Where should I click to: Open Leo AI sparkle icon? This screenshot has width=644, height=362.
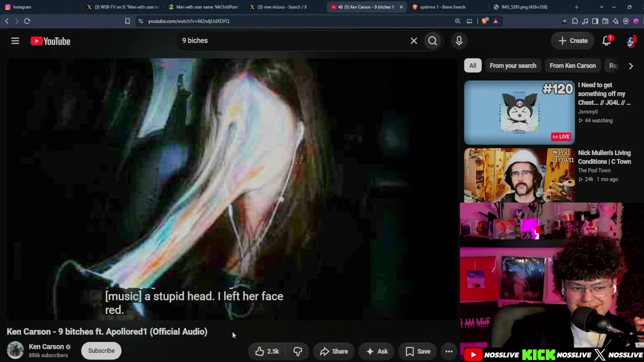tap(615, 21)
